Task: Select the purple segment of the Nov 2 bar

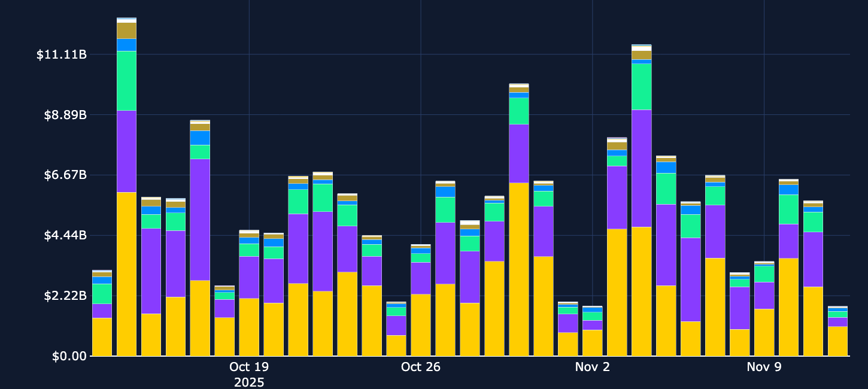Action: click(x=593, y=325)
